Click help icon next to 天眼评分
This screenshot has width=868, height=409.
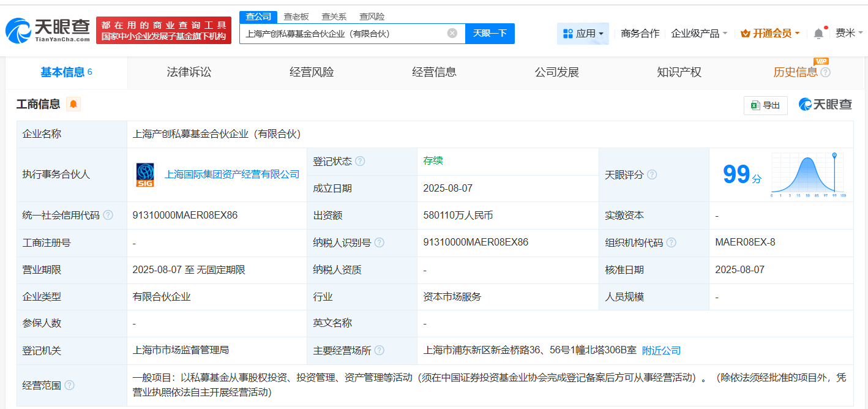pyautogui.click(x=652, y=175)
